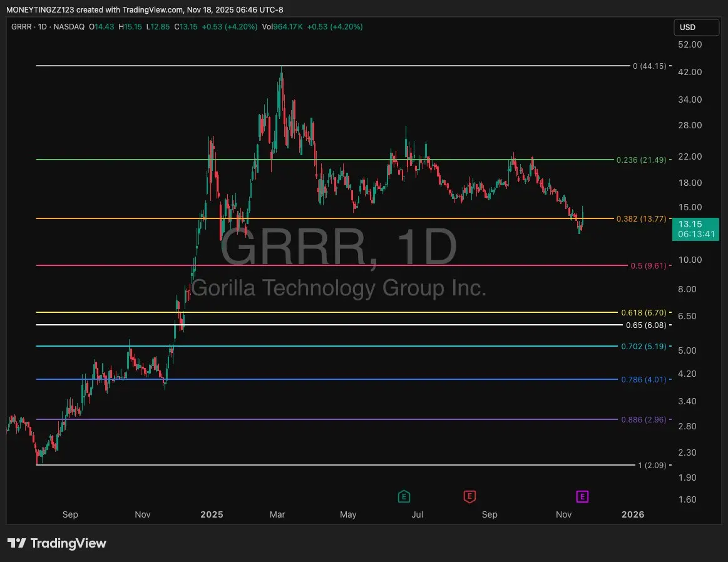
Task: Click the red earnings E marker
Action: point(469,497)
